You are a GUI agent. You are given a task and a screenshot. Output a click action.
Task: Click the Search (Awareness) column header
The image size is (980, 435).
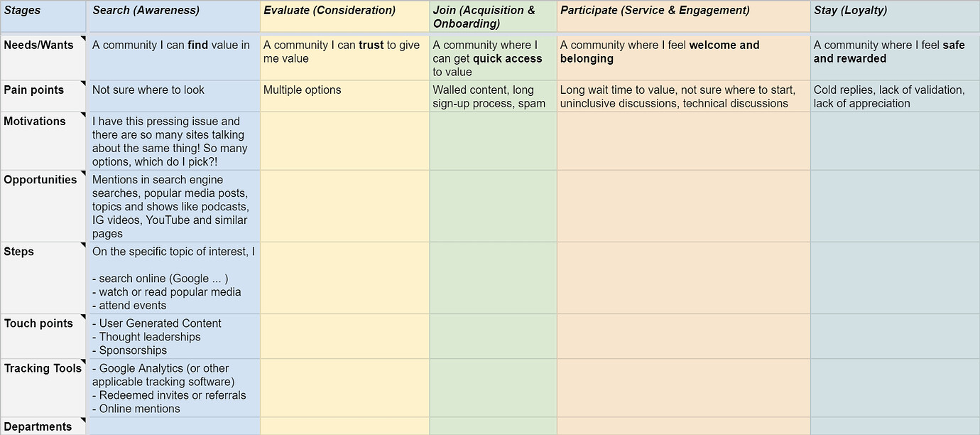tap(174, 16)
